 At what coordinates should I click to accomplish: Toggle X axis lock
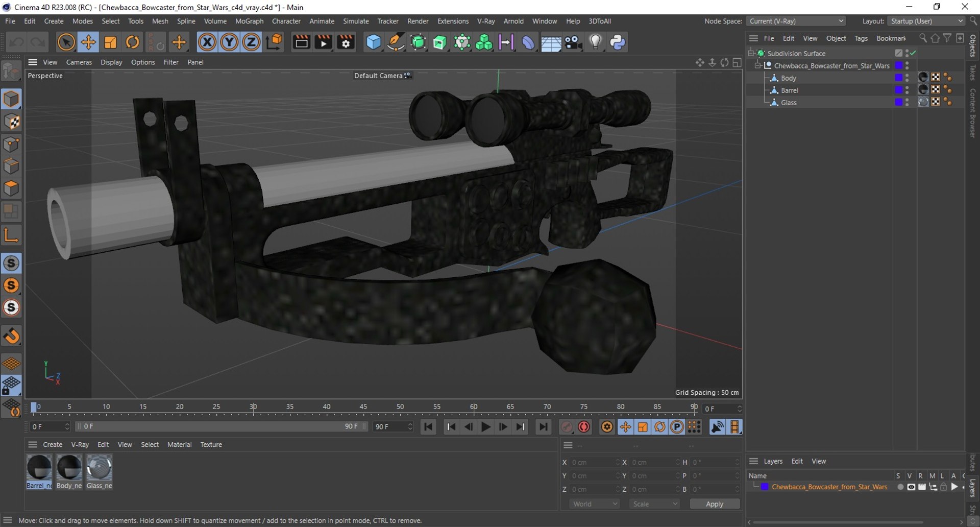pyautogui.click(x=207, y=42)
